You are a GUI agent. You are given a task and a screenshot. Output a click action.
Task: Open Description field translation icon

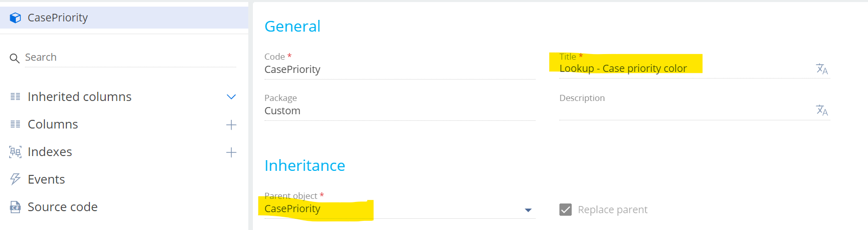822,110
